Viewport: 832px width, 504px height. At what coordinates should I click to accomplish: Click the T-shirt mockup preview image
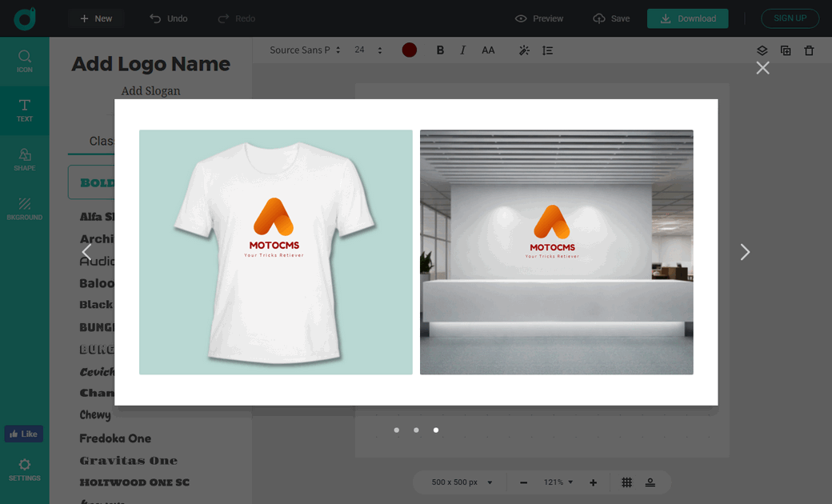[276, 252]
